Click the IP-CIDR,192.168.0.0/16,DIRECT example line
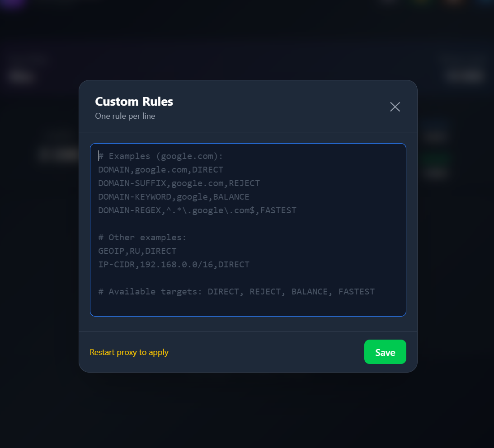The height and width of the screenshot is (448, 494). tap(174, 265)
